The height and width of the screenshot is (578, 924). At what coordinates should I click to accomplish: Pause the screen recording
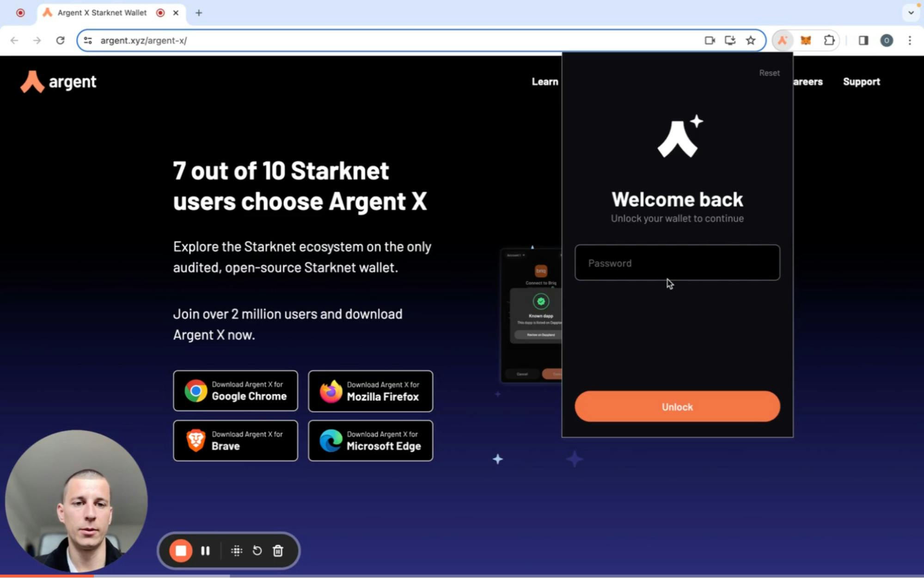(205, 550)
